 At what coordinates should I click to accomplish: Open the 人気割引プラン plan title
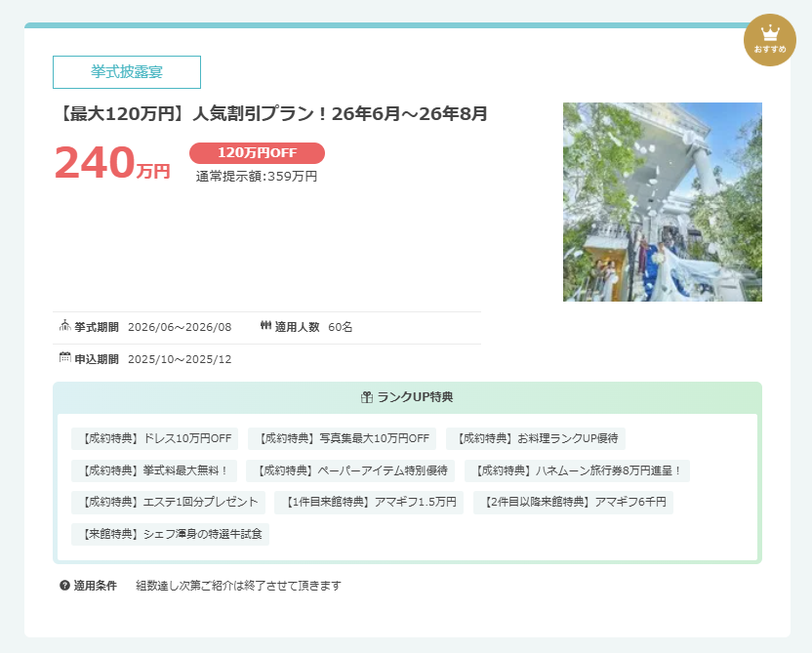click(x=270, y=114)
